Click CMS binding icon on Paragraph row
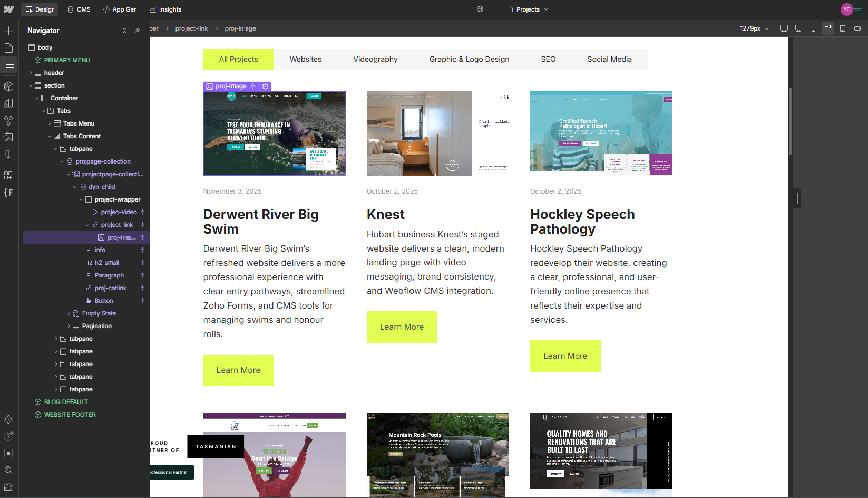Screen dimensions: 868x498 click(142, 275)
